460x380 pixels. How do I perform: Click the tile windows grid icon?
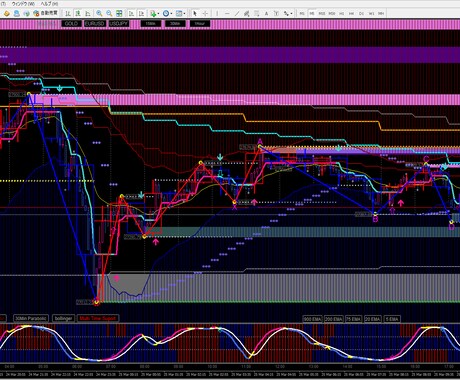tap(119, 13)
